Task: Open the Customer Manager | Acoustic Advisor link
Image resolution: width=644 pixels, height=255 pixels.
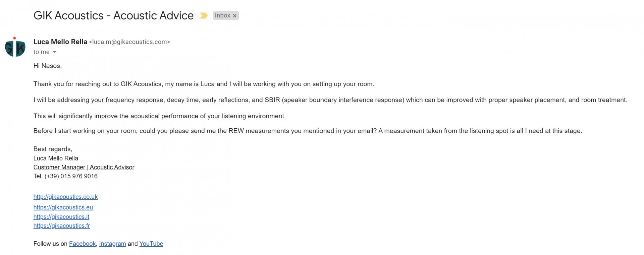Action: coord(84,167)
